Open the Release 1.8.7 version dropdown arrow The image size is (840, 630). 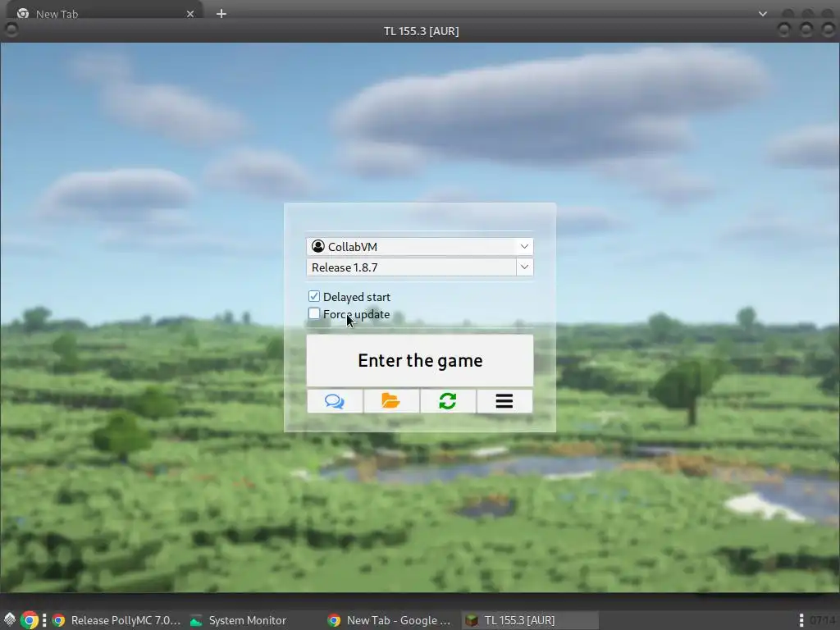pyautogui.click(x=524, y=267)
